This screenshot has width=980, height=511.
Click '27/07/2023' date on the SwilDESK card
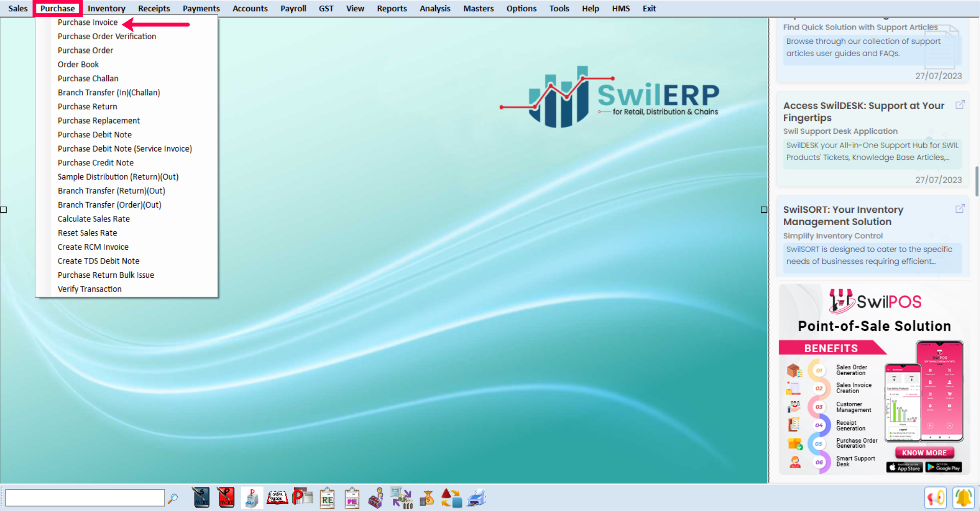pos(938,180)
